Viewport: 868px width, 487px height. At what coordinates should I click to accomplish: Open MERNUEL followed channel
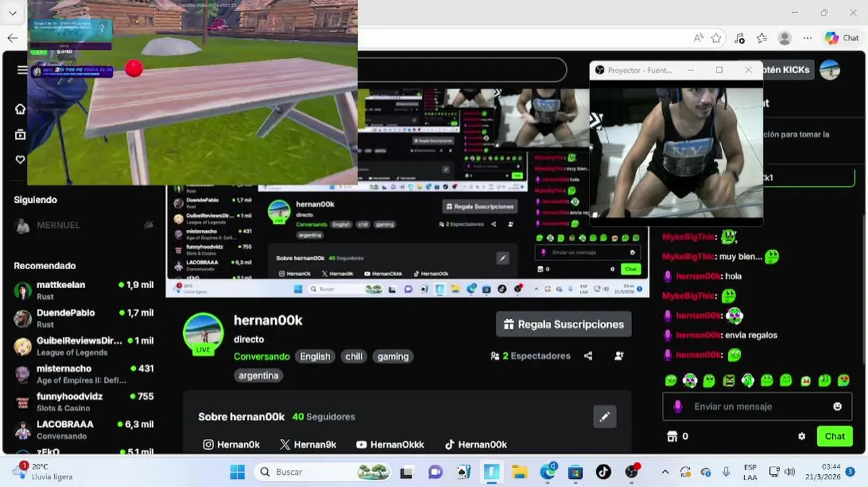(84, 225)
